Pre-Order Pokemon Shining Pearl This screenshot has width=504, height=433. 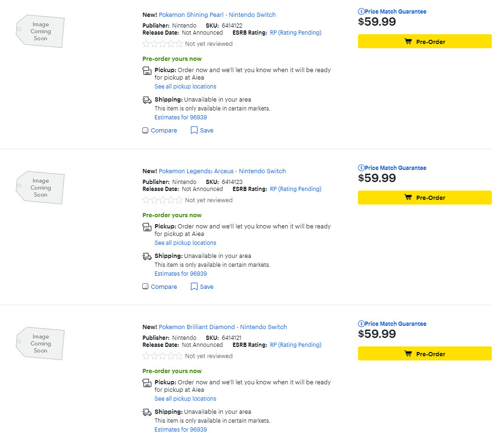coord(424,42)
